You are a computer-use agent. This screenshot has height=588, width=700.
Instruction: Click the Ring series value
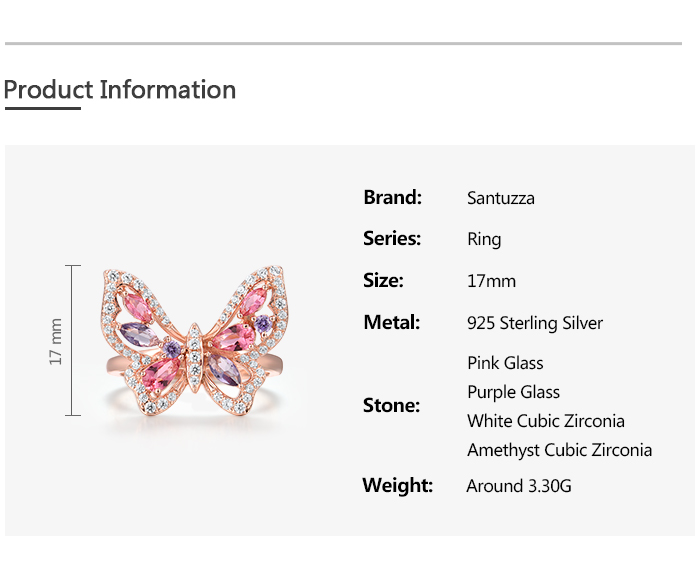(484, 240)
